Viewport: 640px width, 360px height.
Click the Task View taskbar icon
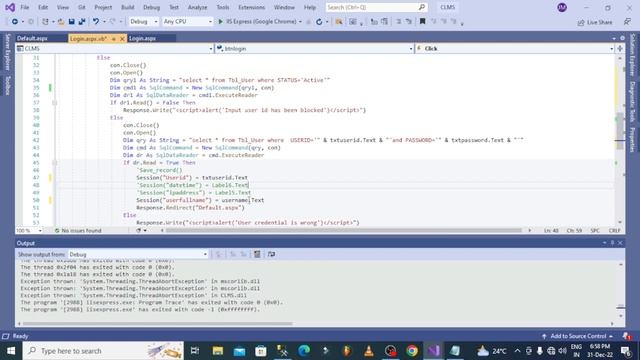[195, 351]
